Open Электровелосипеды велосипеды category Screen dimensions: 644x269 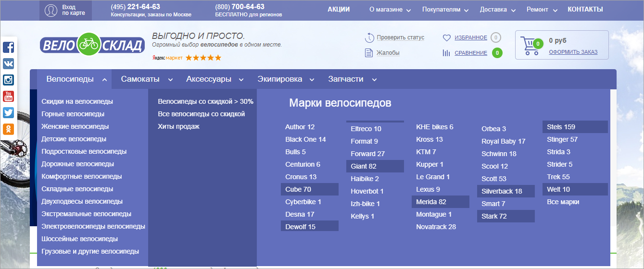click(93, 227)
